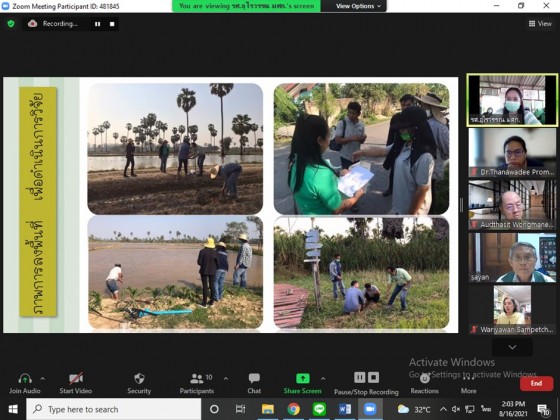Click the green encryption shield icon
560x420 pixels.
[x=11, y=24]
